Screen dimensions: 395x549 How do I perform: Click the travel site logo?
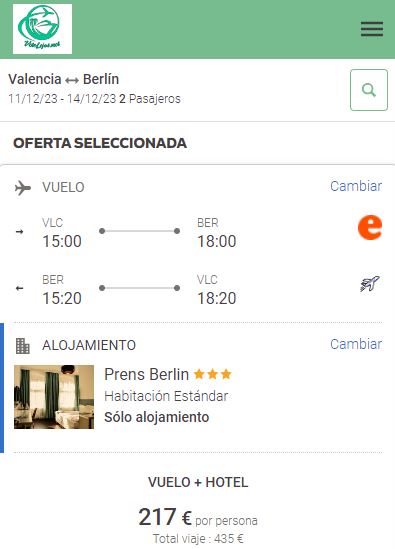pos(42,29)
